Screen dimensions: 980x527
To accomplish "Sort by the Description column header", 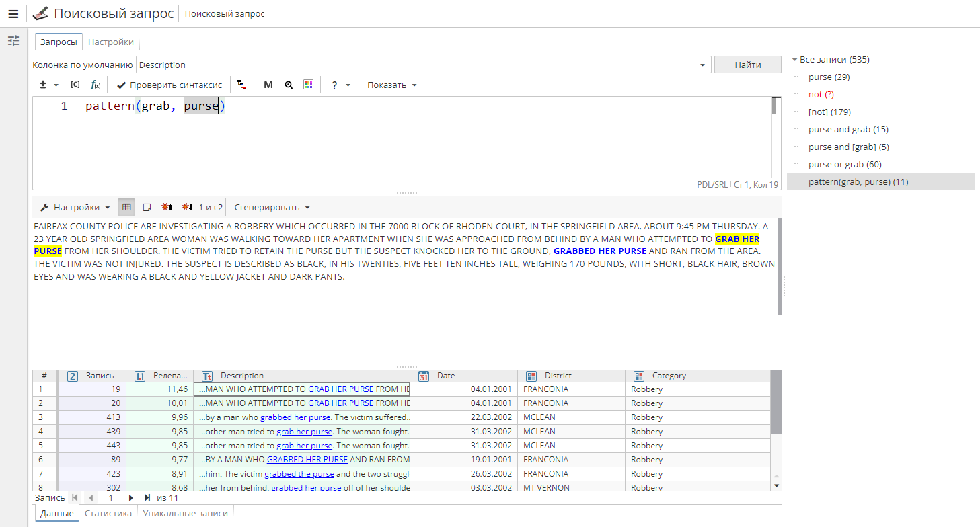I will click(301, 376).
